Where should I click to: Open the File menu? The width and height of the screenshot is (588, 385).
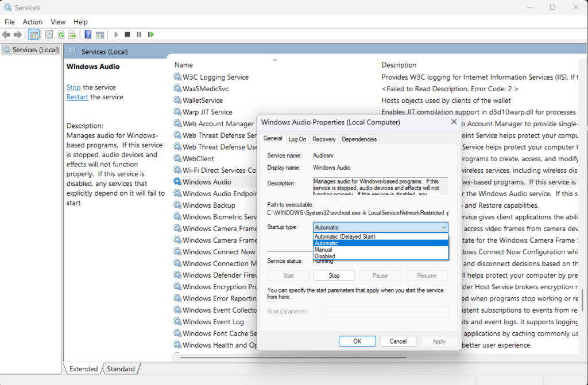pyautogui.click(x=10, y=22)
